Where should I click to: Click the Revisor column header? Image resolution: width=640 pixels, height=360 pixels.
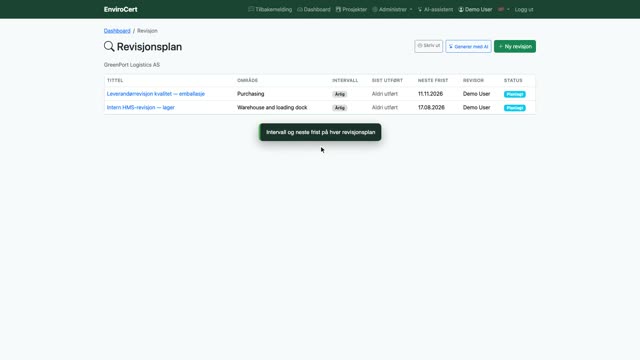click(x=473, y=80)
